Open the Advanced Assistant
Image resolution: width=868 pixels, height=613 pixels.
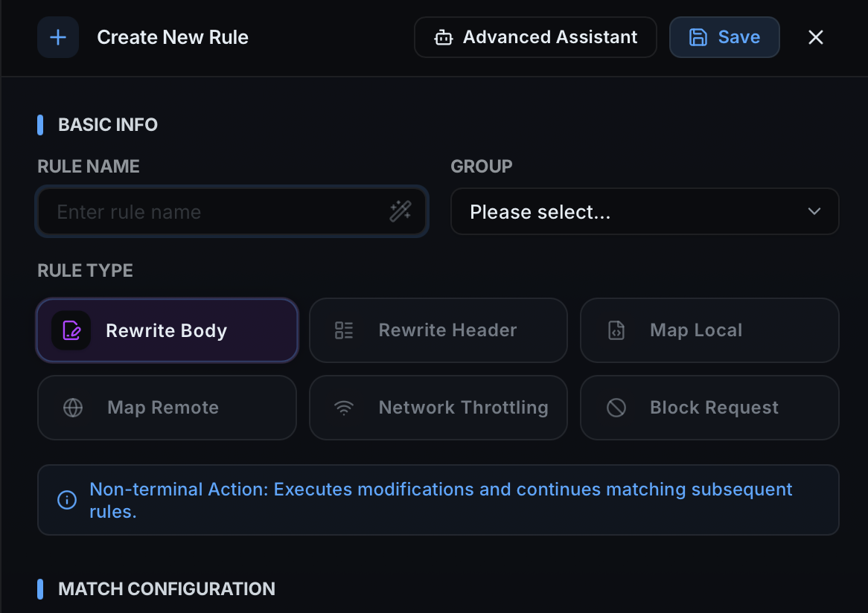[534, 36]
